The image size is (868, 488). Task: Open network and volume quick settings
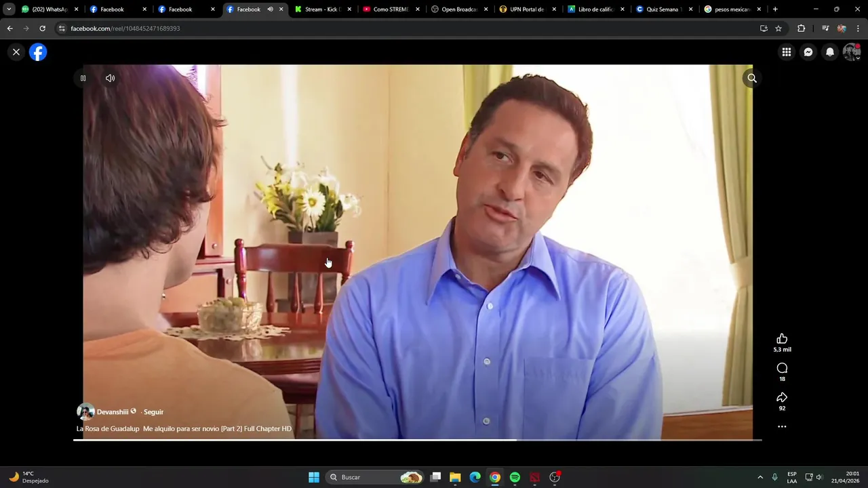tap(814, 477)
